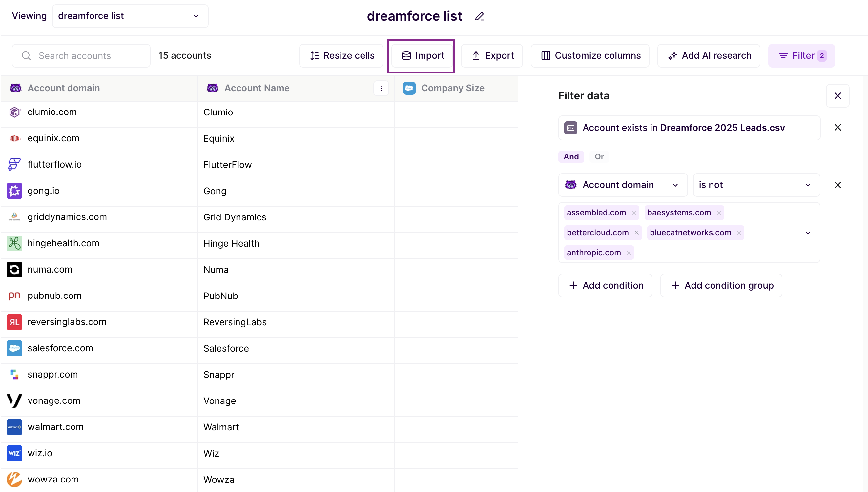Click the Numa company logo icon
Image resolution: width=868 pixels, height=492 pixels.
[14, 270]
